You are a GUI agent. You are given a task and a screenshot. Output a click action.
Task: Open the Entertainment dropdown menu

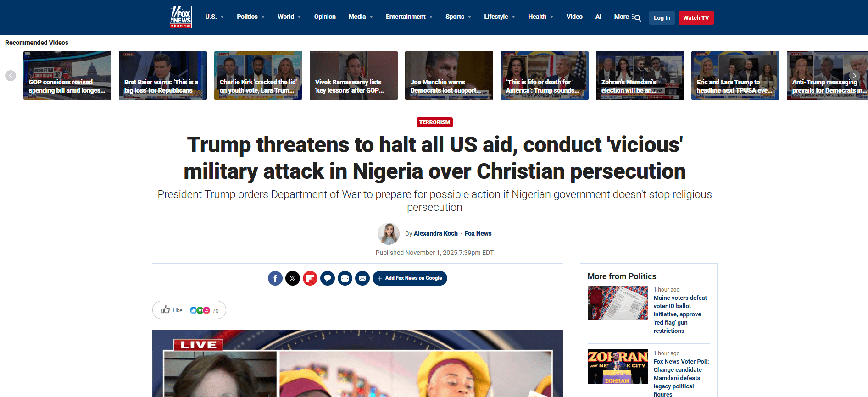pyautogui.click(x=409, y=17)
